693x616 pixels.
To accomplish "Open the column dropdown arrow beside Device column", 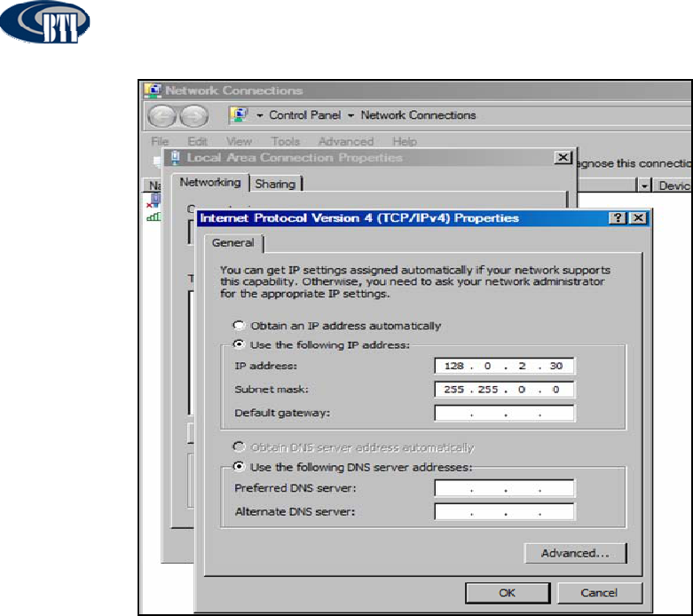I will pos(644,186).
